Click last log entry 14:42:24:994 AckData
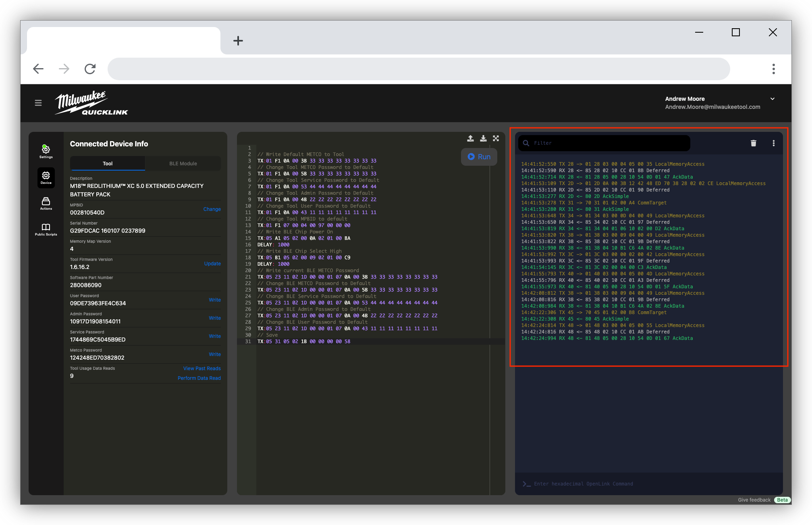Image resolution: width=812 pixels, height=525 pixels. (x=607, y=338)
